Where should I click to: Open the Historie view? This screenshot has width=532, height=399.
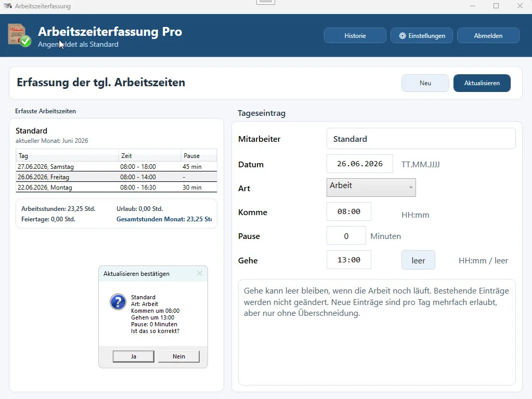[x=355, y=36]
